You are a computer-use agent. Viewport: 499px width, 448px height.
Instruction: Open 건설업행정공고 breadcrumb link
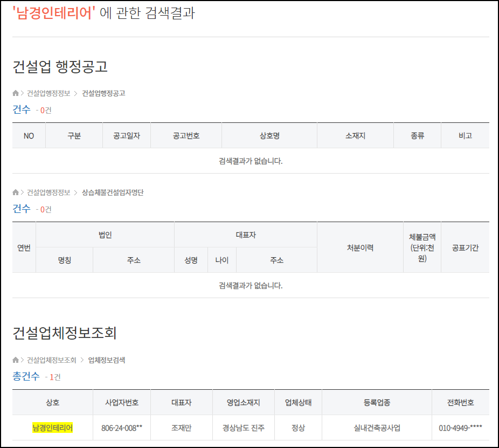coord(103,93)
